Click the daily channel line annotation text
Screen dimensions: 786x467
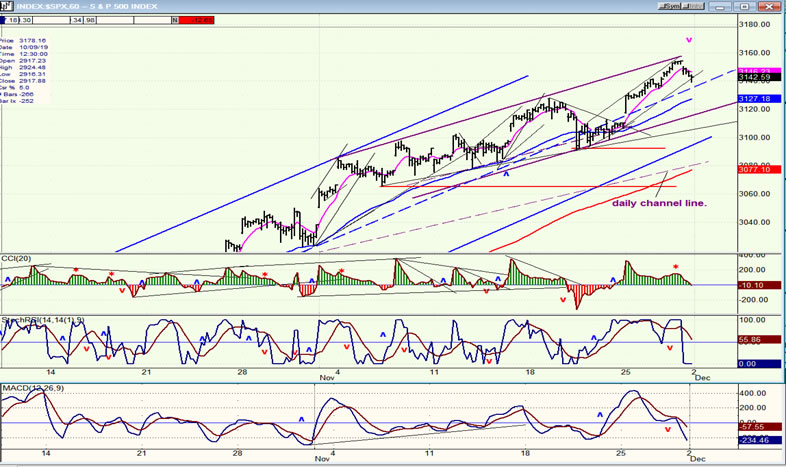(659, 203)
